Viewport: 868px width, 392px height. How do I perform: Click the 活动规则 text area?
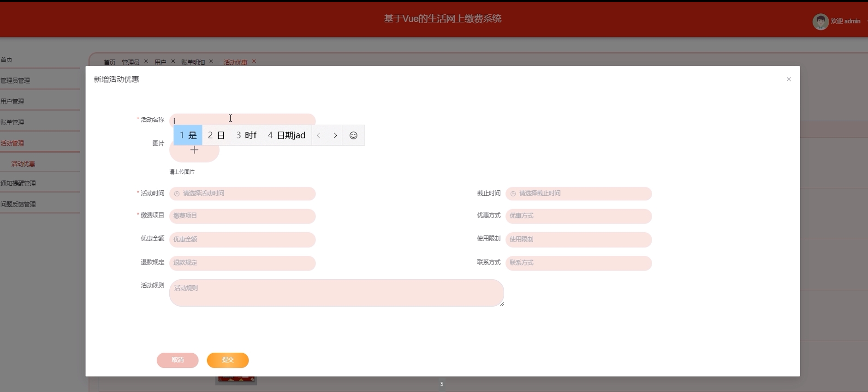[x=336, y=293]
